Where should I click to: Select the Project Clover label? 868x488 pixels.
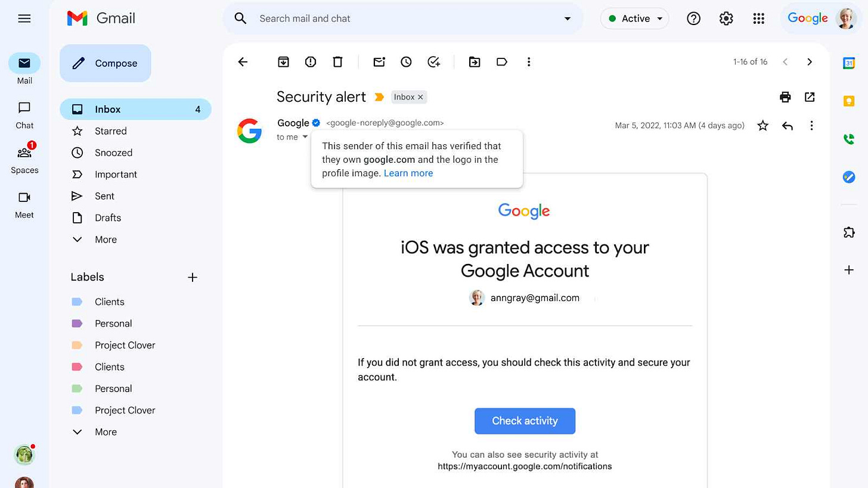(125, 345)
